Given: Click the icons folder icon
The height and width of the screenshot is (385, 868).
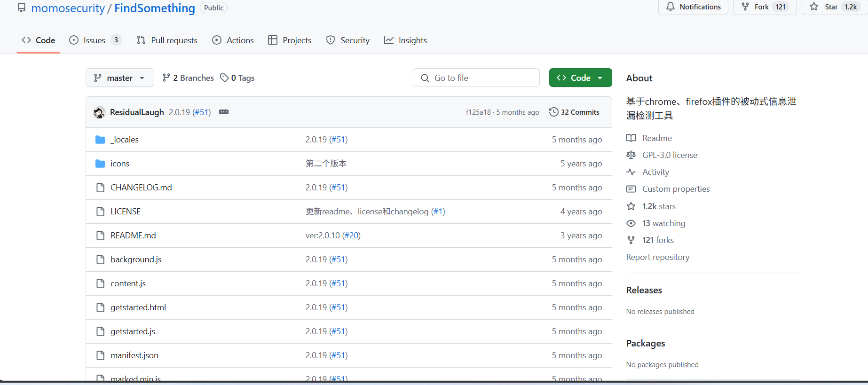Looking at the screenshot, I should tap(100, 164).
